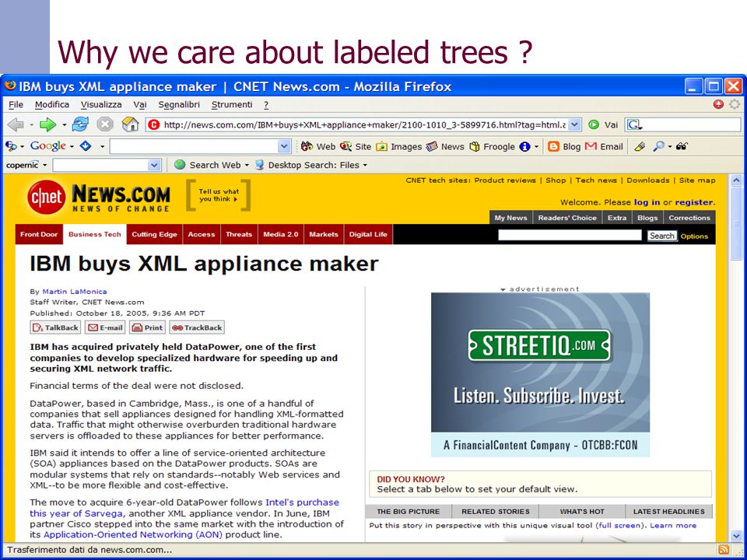Image resolution: width=747 pixels, height=560 pixels.
Task: Select the Cutting Edge tab
Action: pyautogui.click(x=154, y=234)
